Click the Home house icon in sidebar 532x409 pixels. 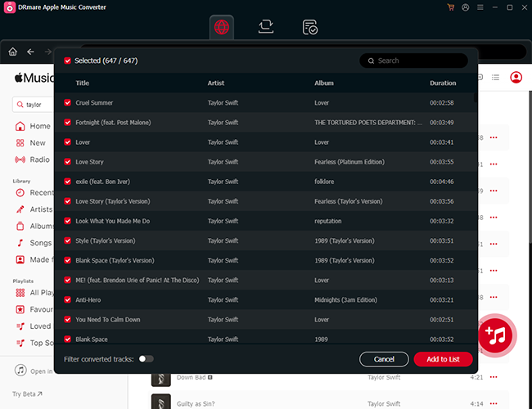(20, 126)
